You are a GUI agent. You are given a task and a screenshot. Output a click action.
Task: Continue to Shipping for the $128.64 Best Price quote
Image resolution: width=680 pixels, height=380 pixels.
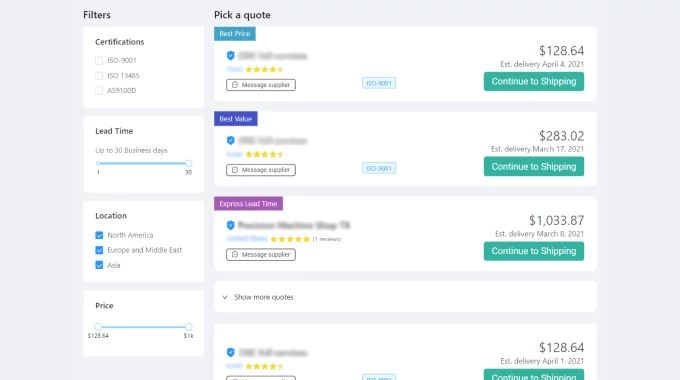pos(534,82)
